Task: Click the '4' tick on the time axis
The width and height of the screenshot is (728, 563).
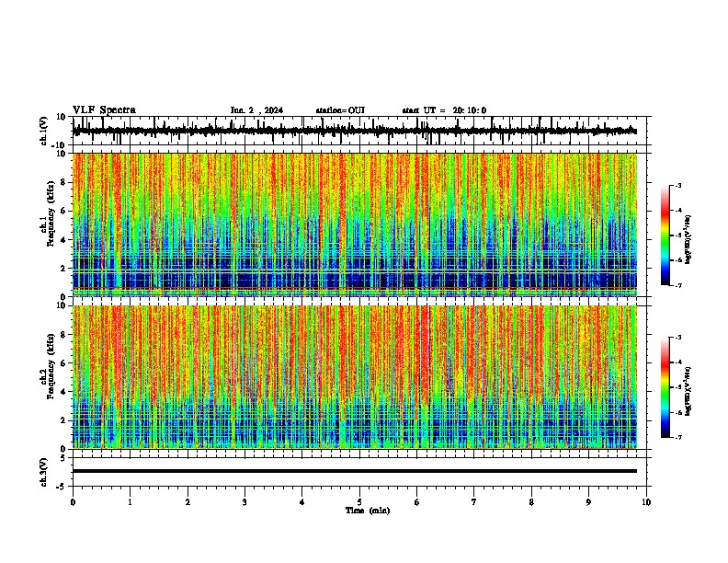Action: 302,502
